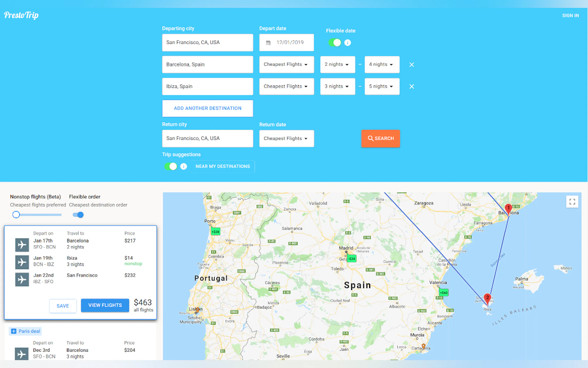The width and height of the screenshot is (588, 368).
Task: Remove the Ibiza destination with X
Action: (x=411, y=86)
